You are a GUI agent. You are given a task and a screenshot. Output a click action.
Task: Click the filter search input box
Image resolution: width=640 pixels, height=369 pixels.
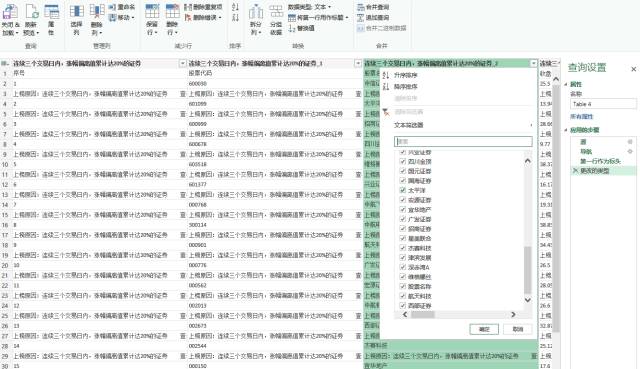click(x=463, y=141)
